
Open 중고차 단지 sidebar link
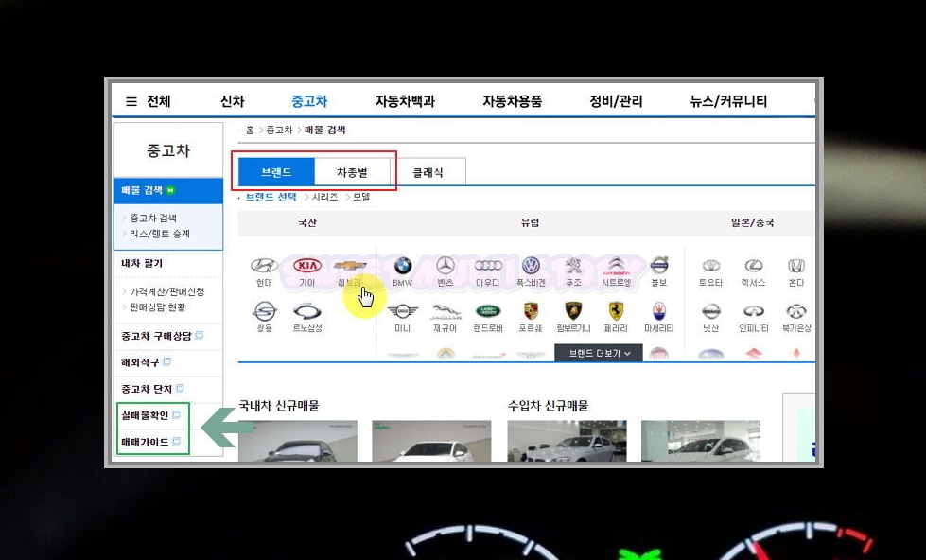[x=147, y=389]
